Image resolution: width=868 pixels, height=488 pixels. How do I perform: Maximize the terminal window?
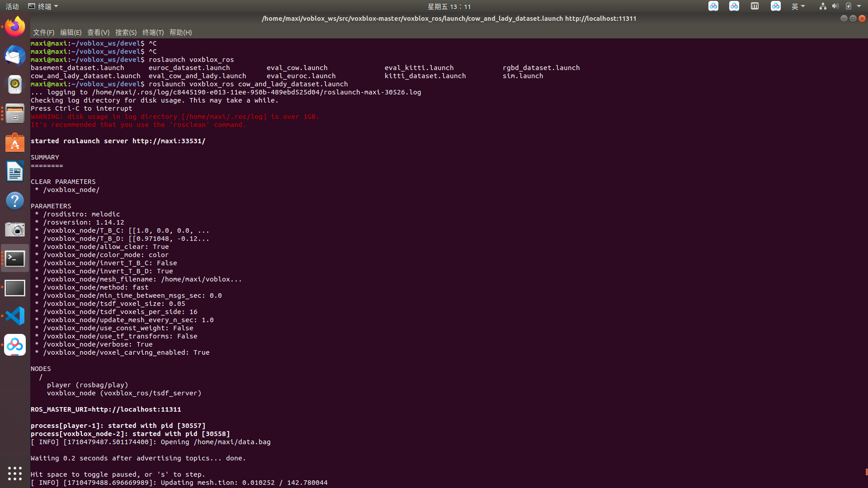[853, 19]
